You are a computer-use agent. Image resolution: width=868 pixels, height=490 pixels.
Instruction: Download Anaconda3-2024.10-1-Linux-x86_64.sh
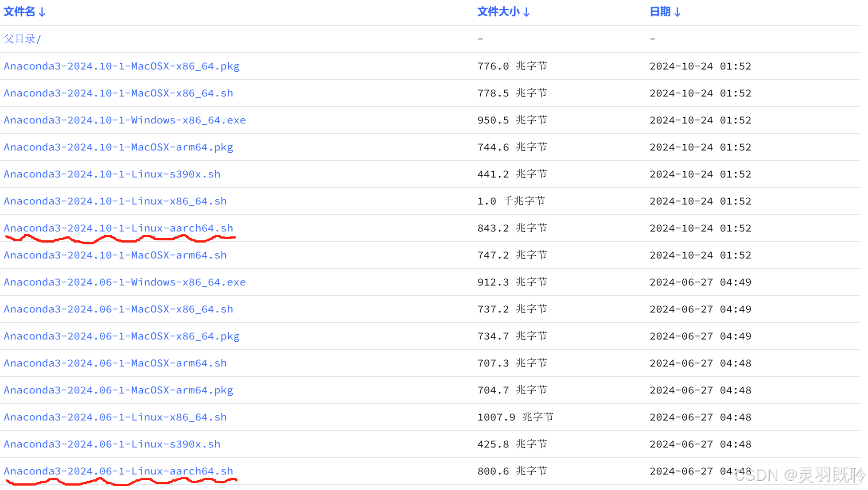coord(115,201)
